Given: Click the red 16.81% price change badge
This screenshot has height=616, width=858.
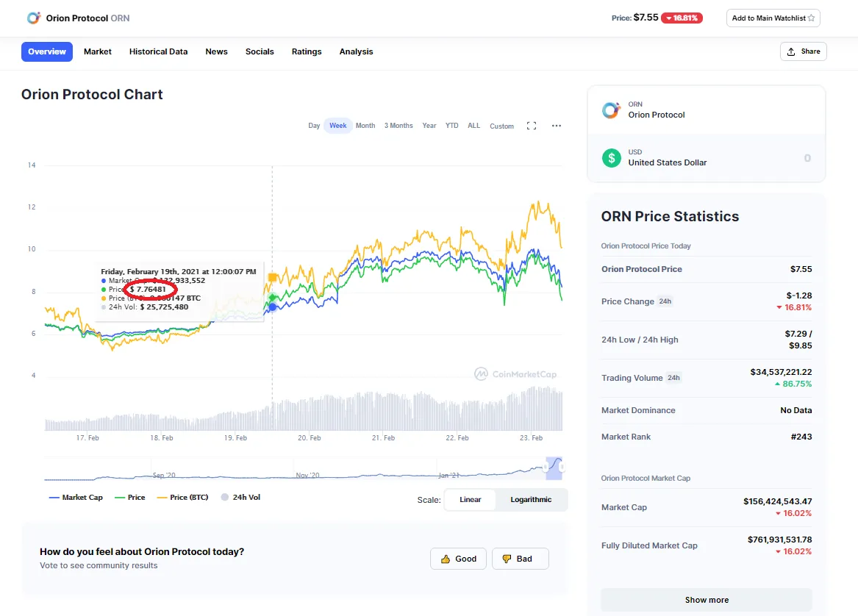Looking at the screenshot, I should point(682,18).
